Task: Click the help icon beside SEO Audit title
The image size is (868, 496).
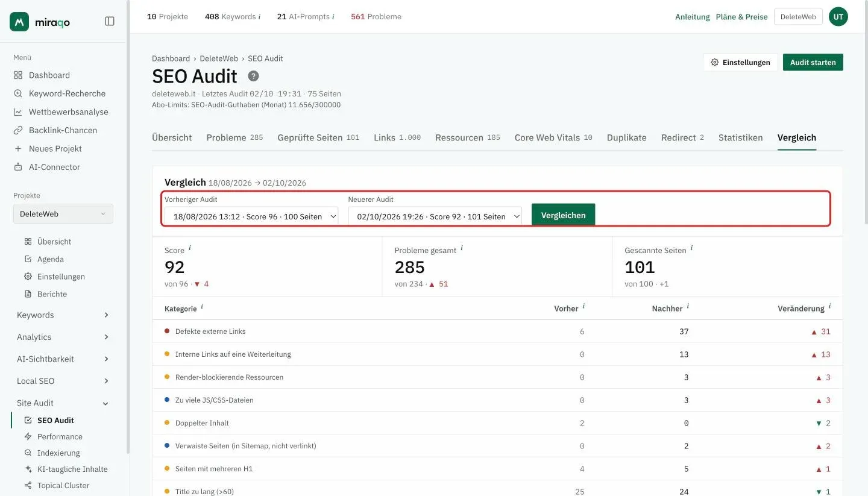Action: [x=254, y=76]
